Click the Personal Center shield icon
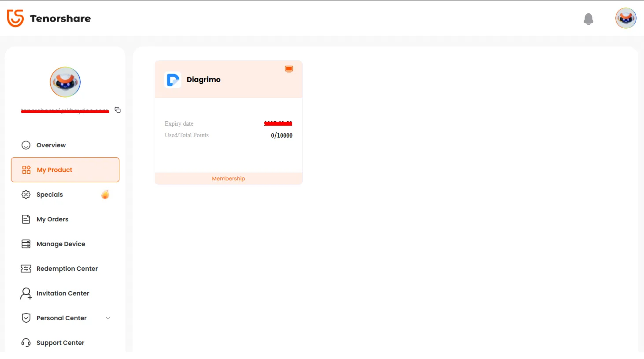 coord(26,318)
